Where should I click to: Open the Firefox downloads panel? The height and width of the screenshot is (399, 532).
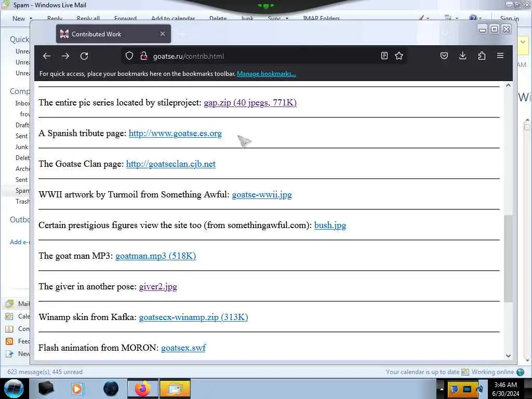tap(462, 56)
